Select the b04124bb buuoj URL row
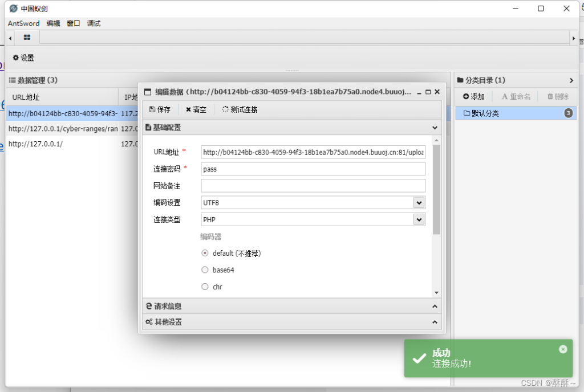This screenshot has width=584, height=392. [x=72, y=113]
